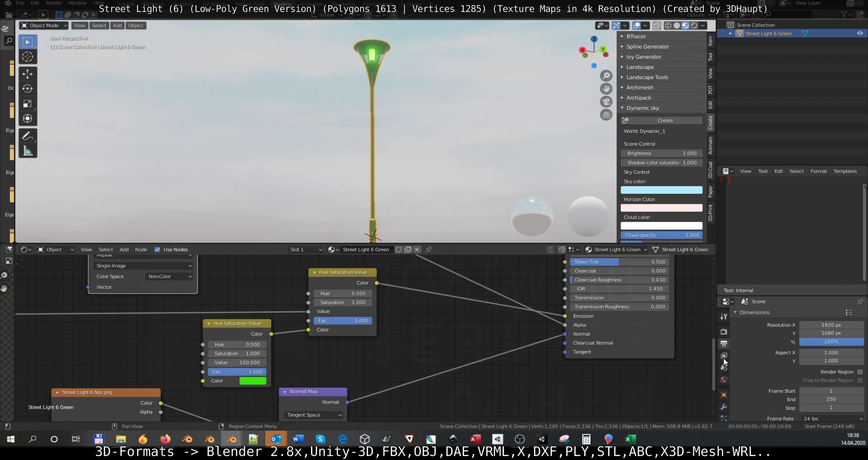Pin the node editor material

pyautogui.click(x=429, y=249)
